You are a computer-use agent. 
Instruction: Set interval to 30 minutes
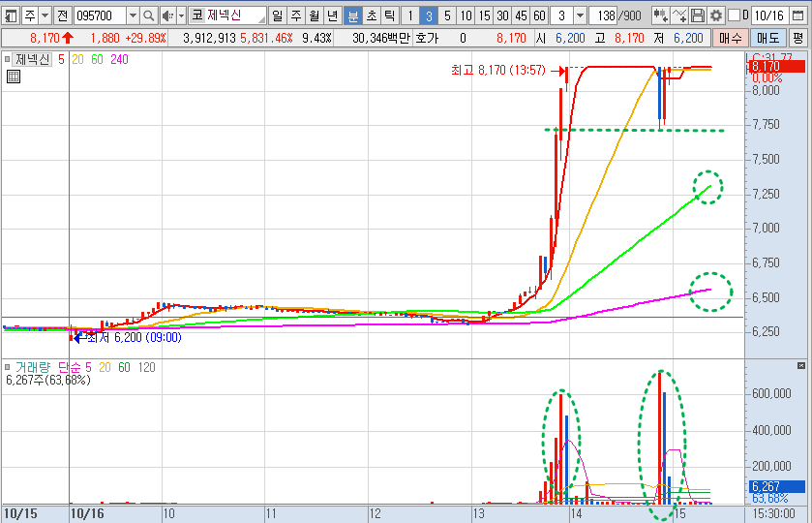pos(503,15)
